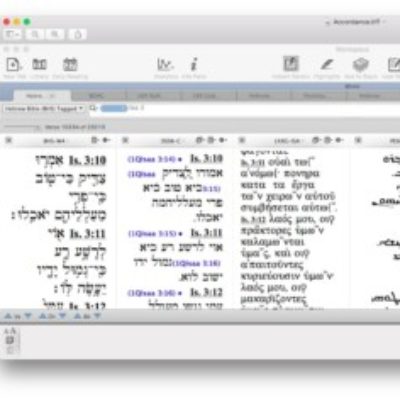Close the BHS-W4 pane

9,140
